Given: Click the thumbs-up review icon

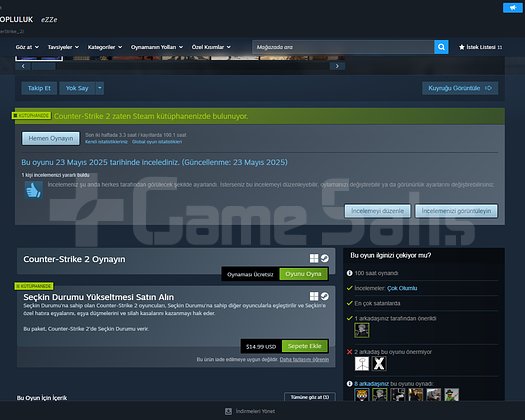Looking at the screenshot, I should [33, 190].
